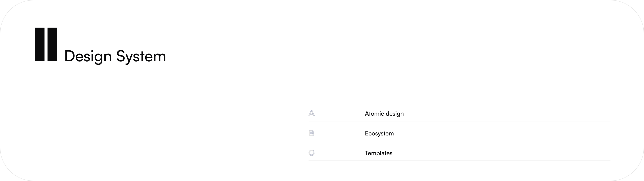Open the Atomic design section
644x181 pixels.
(x=384, y=113)
